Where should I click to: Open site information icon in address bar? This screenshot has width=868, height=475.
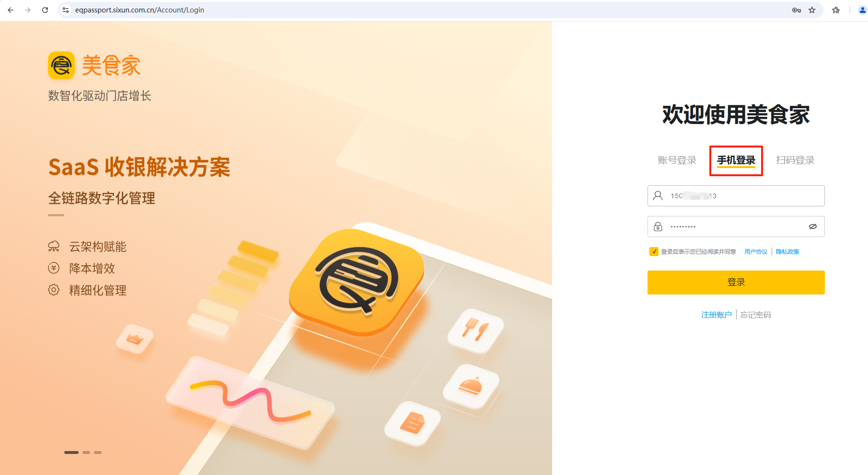tap(66, 10)
